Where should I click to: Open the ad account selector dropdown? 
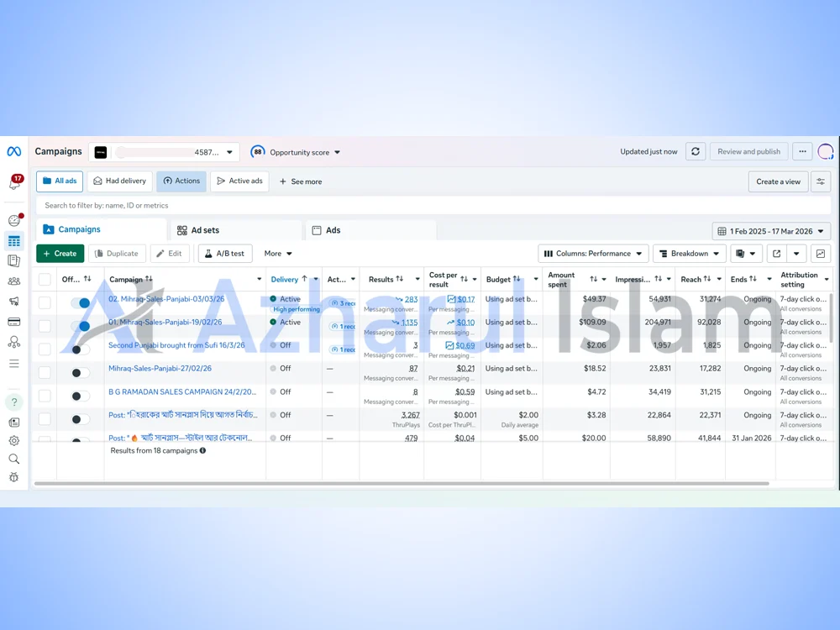pyautogui.click(x=164, y=152)
